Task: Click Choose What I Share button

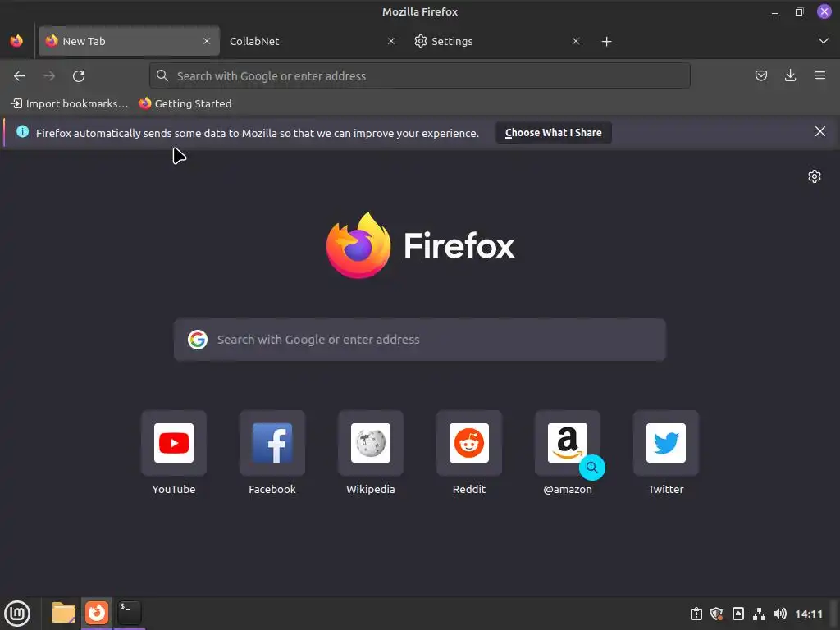Action: [554, 132]
